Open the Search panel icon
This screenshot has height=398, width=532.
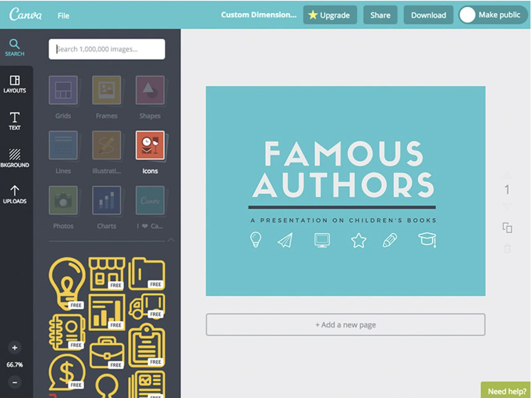[15, 47]
